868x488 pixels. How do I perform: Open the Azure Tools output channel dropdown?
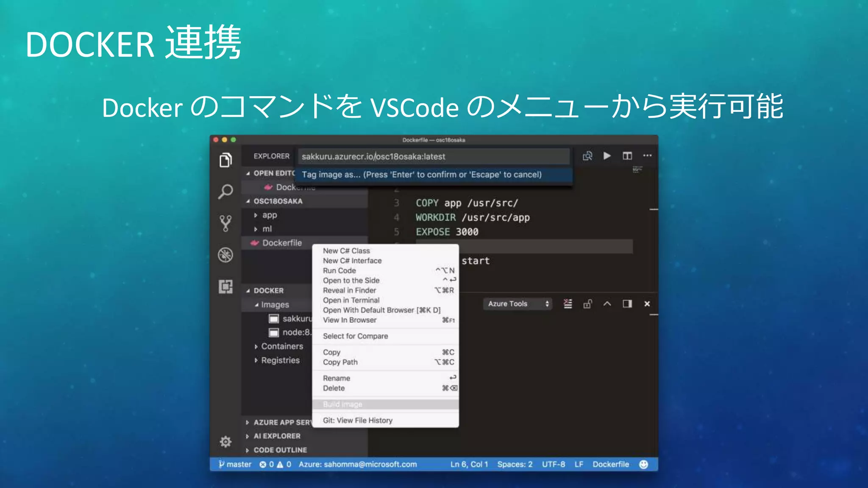[x=517, y=304]
